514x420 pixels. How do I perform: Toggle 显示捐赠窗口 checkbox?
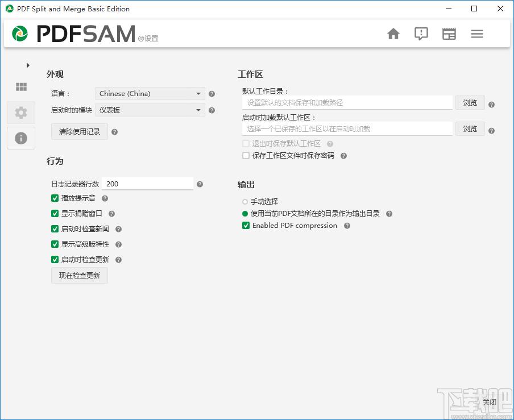pyautogui.click(x=55, y=214)
